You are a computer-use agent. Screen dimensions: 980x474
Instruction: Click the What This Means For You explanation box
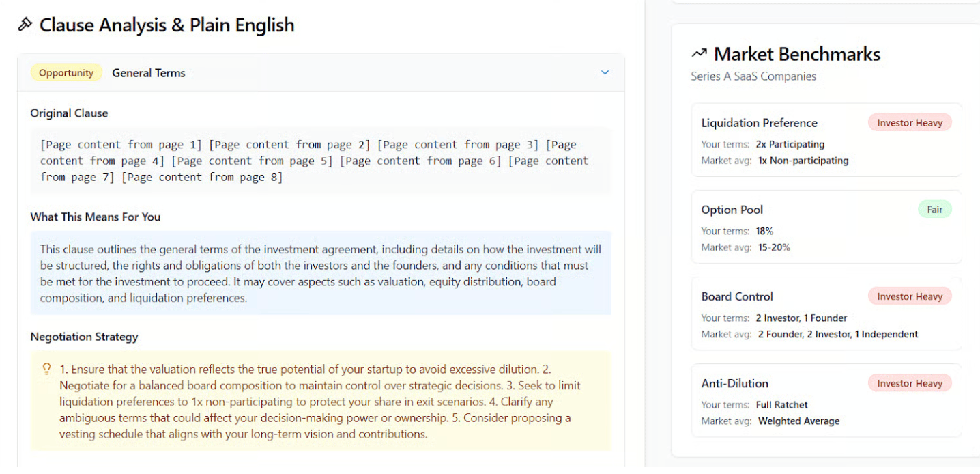tap(321, 273)
